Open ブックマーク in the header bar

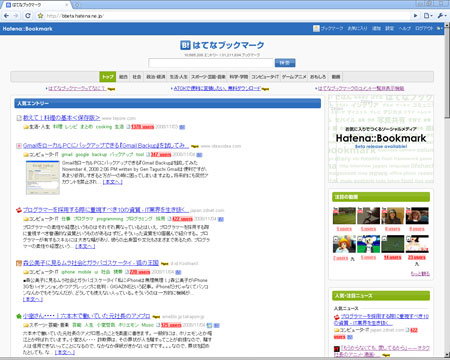(x=332, y=29)
